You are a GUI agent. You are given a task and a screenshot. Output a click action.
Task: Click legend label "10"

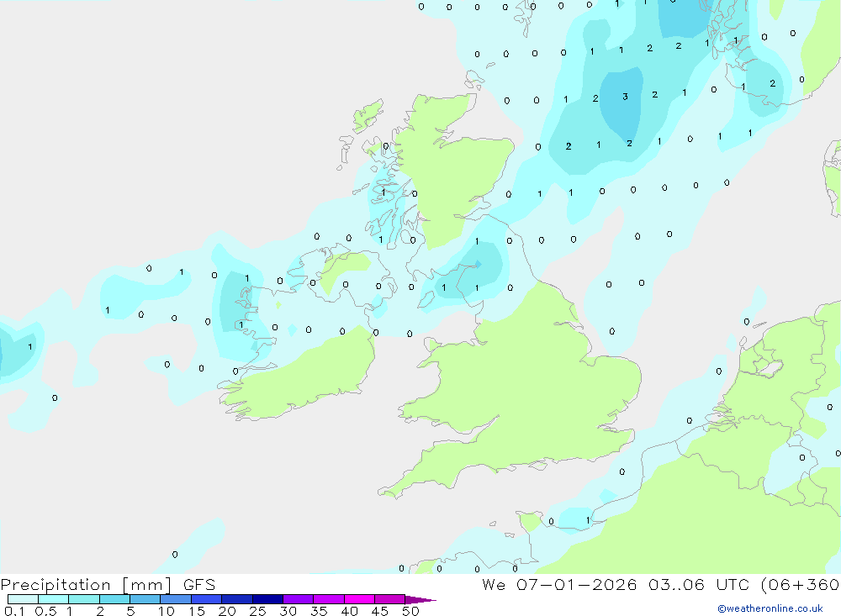[x=167, y=611]
